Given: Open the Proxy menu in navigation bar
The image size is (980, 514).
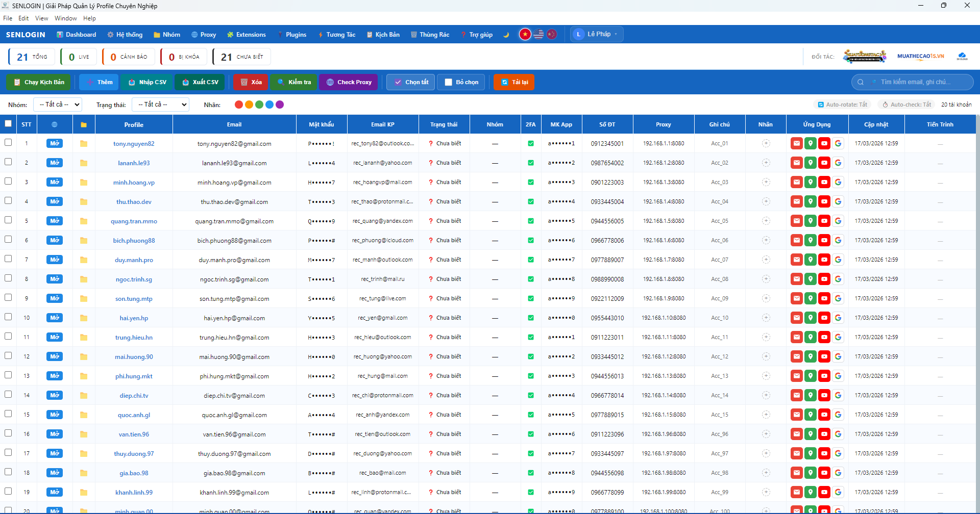Looking at the screenshot, I should coord(204,35).
